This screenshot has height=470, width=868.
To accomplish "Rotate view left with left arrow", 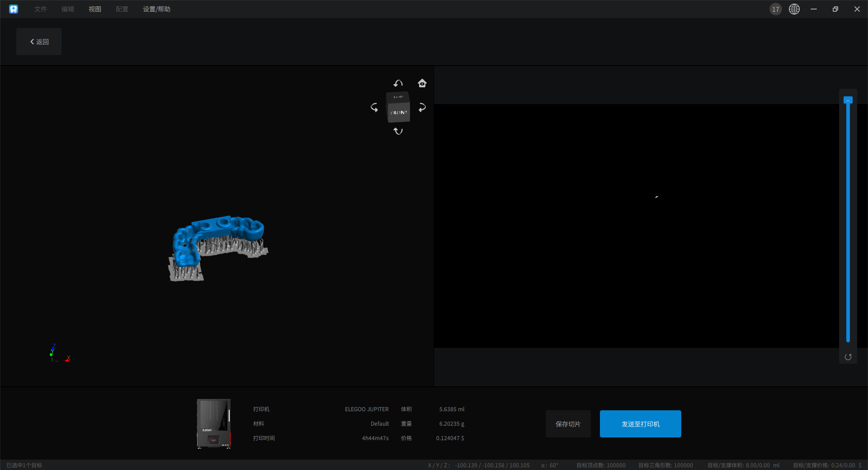I will (374, 108).
